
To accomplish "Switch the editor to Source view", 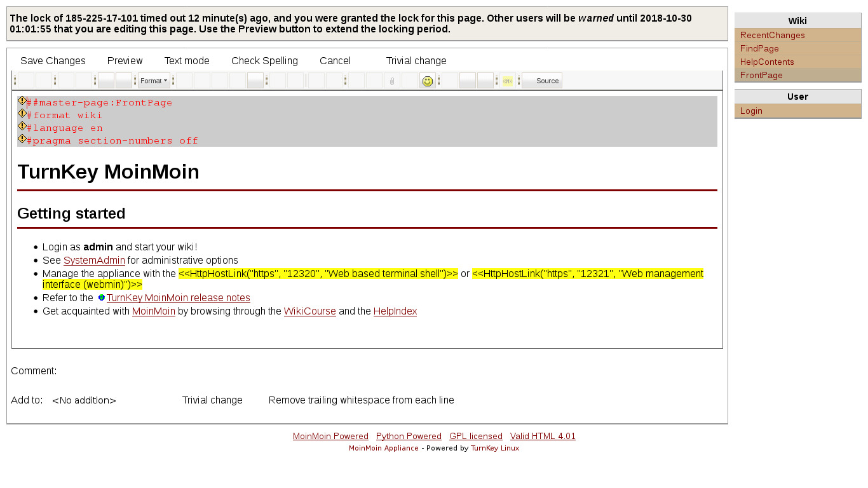I will point(542,81).
